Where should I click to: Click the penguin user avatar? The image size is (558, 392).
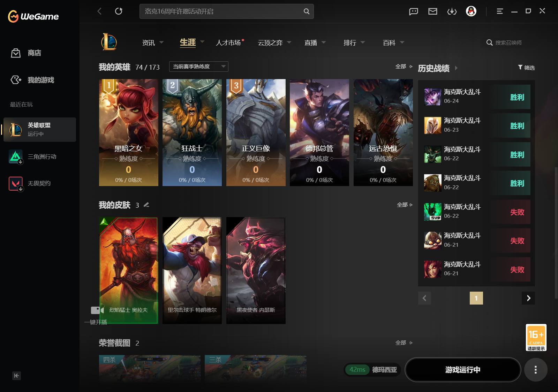click(471, 11)
